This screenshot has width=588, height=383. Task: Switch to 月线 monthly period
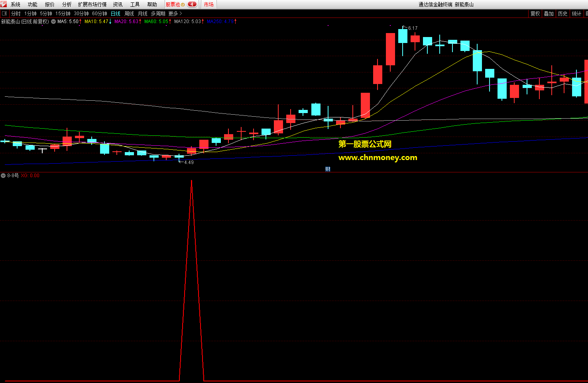coord(143,14)
